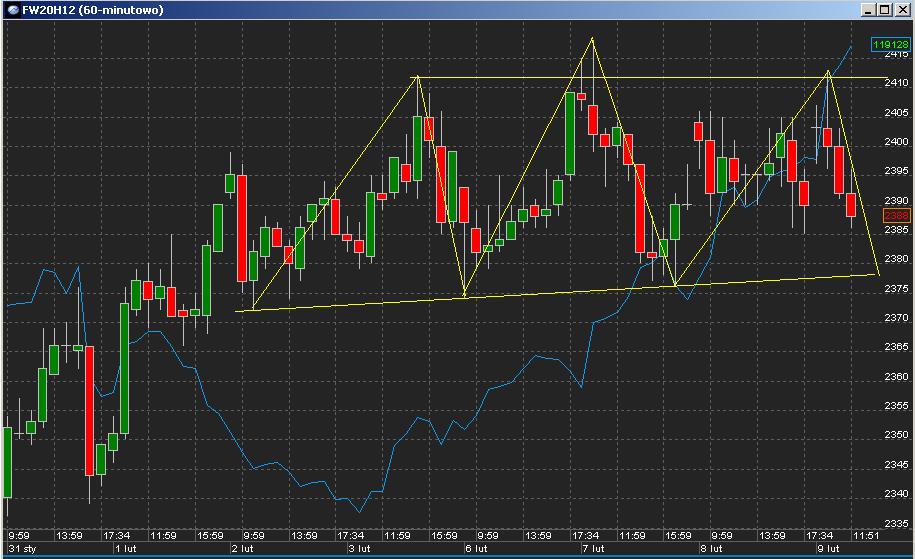Click the 2360 price axis label
Viewport: 915px width, 559px height.
click(896, 376)
